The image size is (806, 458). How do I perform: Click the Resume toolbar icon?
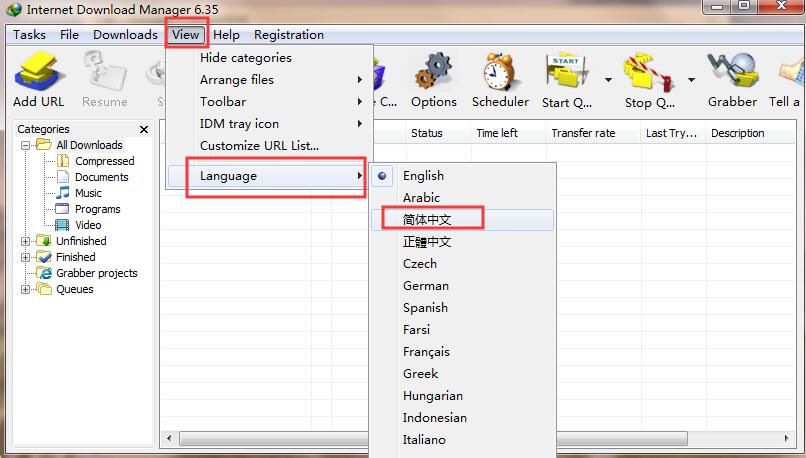pos(104,73)
